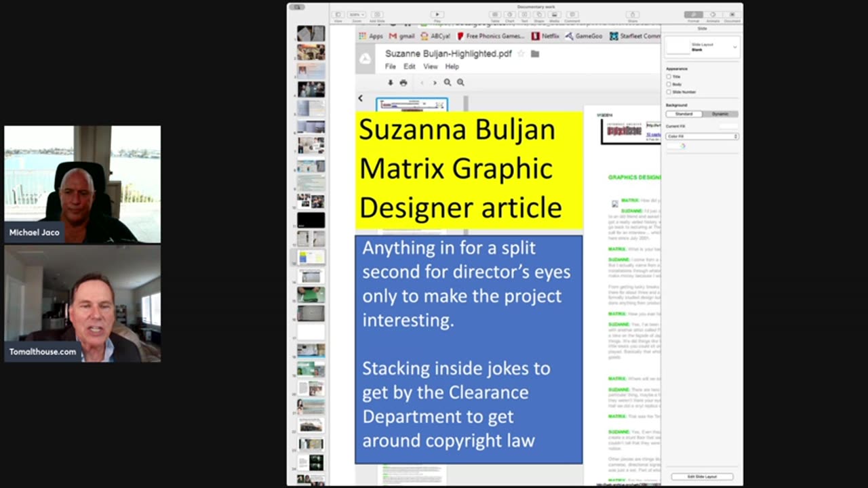Enable the Title appearance checkbox
Viewport: 868px width, 488px height.
pos(669,77)
